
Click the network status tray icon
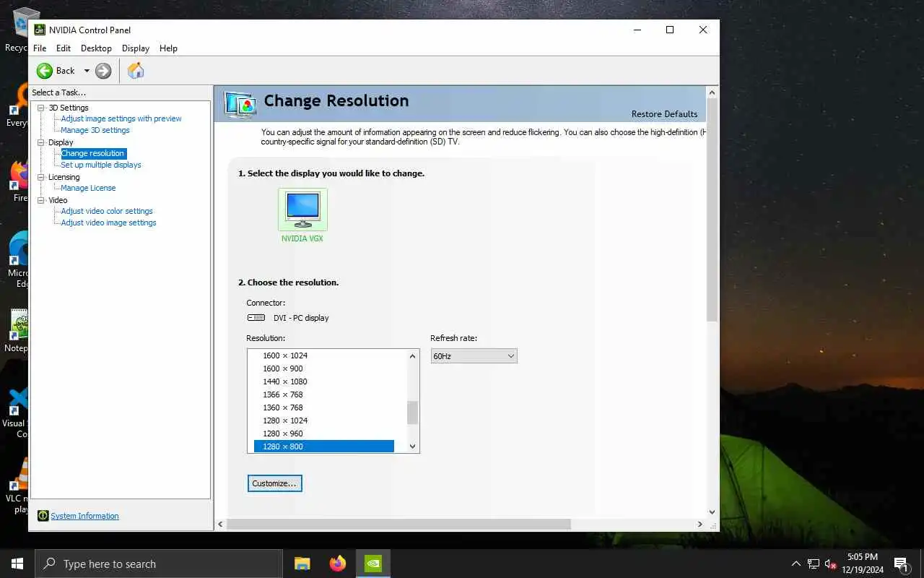[x=814, y=564]
